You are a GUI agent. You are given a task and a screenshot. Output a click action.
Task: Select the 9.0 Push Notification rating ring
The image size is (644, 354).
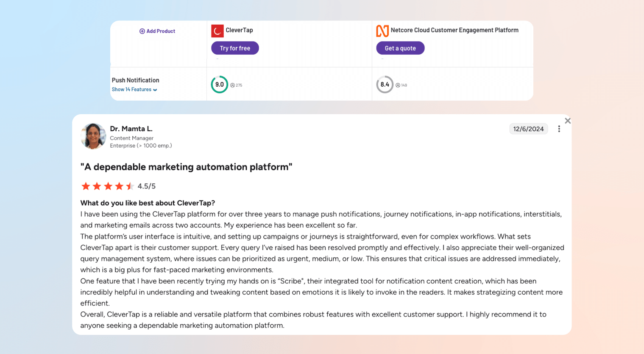(220, 84)
